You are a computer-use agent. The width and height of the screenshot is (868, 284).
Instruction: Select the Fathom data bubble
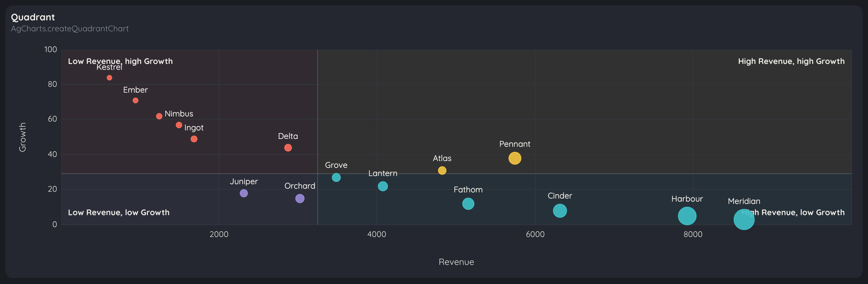468,204
